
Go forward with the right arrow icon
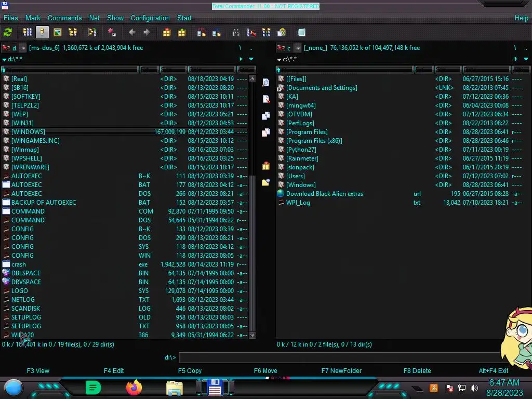tap(147, 33)
